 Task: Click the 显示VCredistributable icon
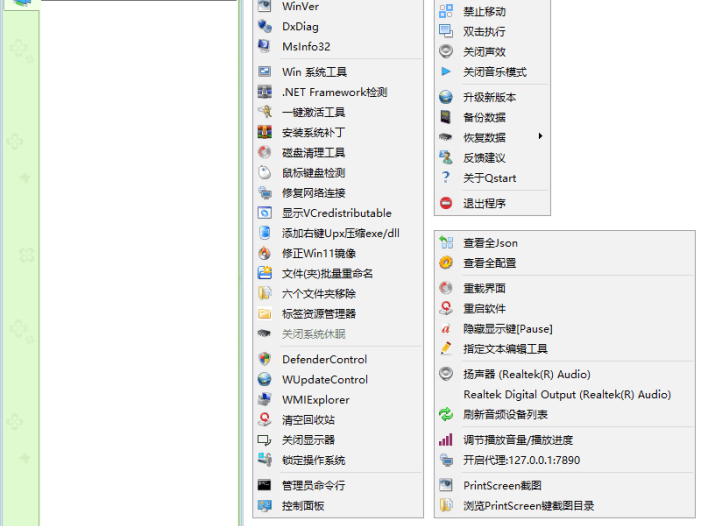point(265,213)
